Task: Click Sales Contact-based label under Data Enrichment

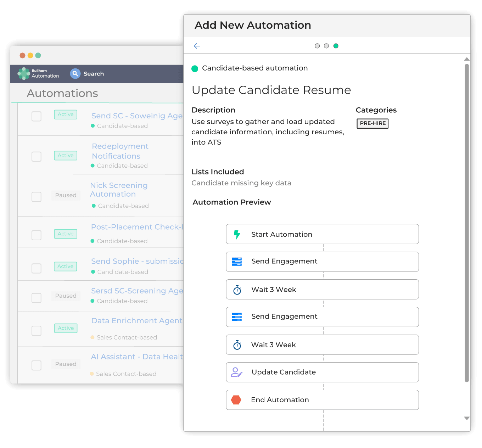Action: coord(127,337)
